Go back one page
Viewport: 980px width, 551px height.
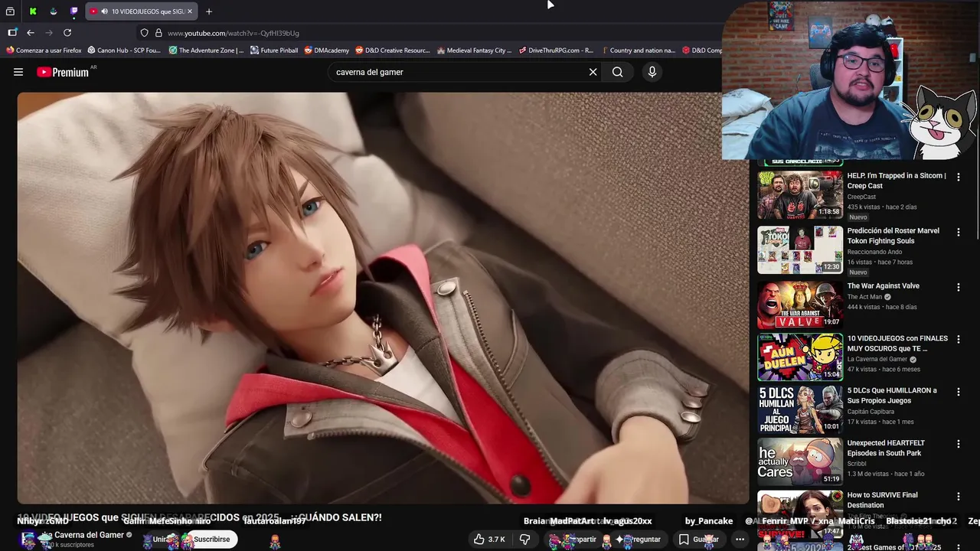[x=31, y=33]
